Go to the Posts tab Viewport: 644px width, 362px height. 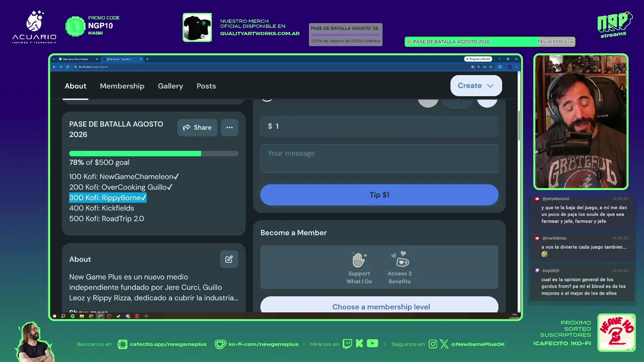[x=206, y=86]
